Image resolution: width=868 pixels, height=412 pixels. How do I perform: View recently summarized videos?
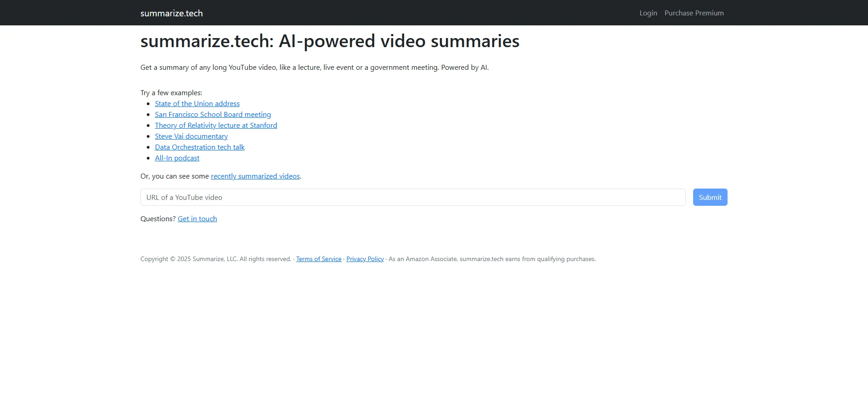click(255, 176)
